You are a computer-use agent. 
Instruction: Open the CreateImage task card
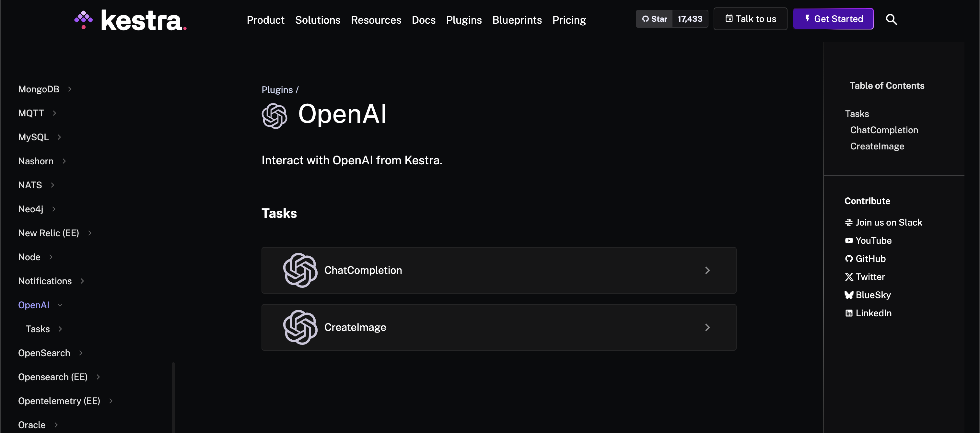point(499,327)
